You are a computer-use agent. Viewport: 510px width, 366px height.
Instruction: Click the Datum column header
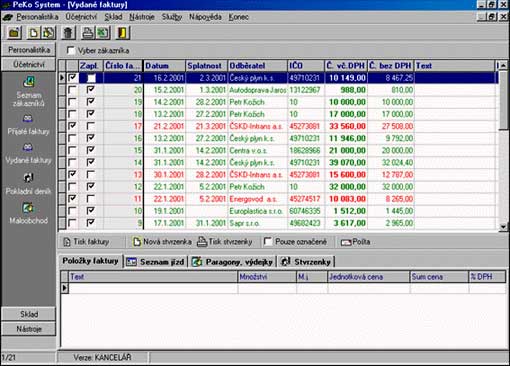[x=164, y=66]
